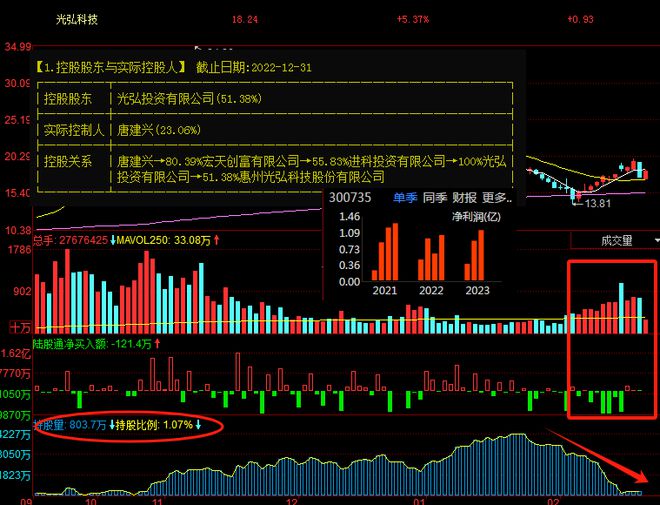Switch to the 同季 tab
660x505 pixels.
434,197
